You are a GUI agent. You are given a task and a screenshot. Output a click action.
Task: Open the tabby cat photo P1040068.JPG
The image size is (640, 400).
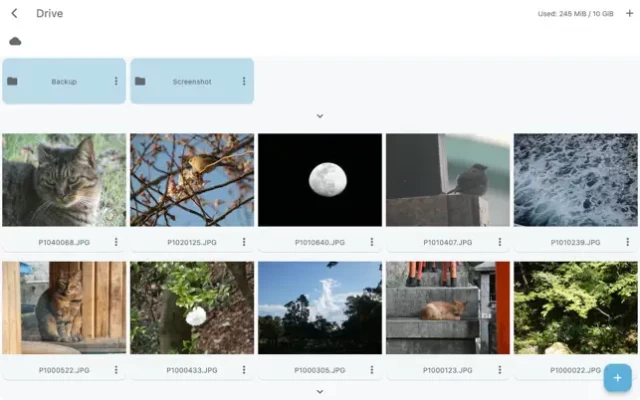coord(64,180)
